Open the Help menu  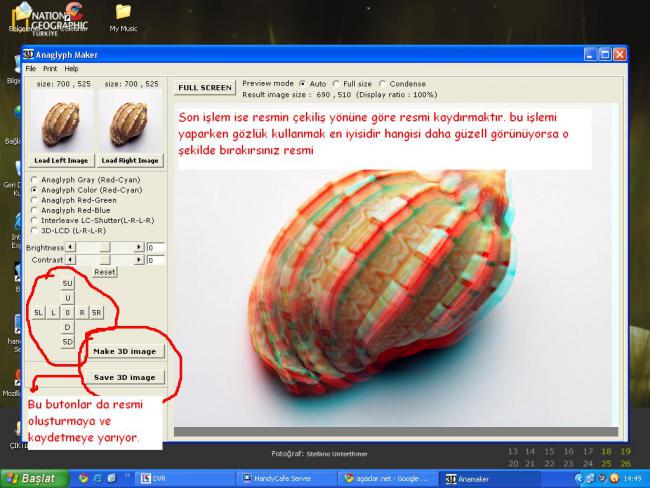71,69
